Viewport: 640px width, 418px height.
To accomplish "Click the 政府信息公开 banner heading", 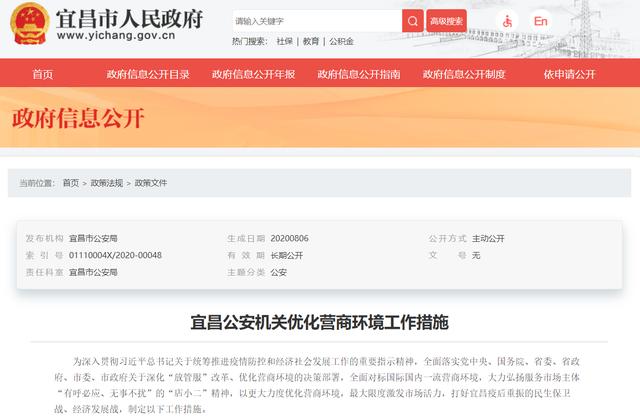I will [78, 118].
